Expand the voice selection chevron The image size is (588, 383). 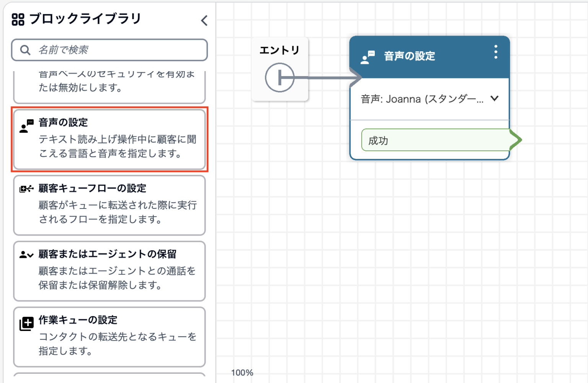click(x=494, y=98)
